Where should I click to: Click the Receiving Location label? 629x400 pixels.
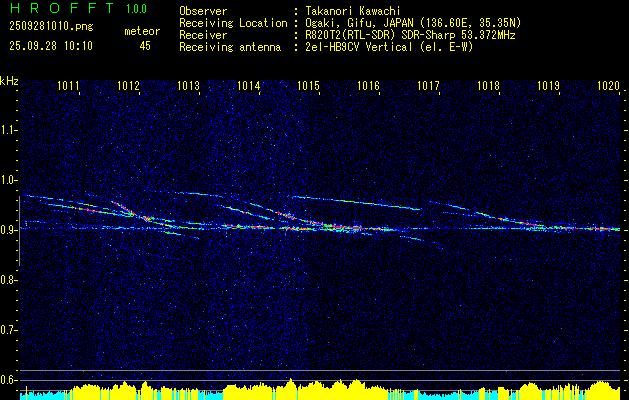(x=233, y=23)
